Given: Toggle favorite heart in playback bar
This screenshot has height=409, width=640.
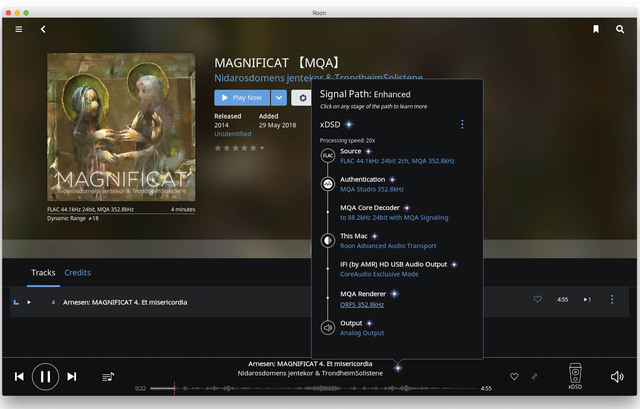Looking at the screenshot, I should (x=514, y=377).
